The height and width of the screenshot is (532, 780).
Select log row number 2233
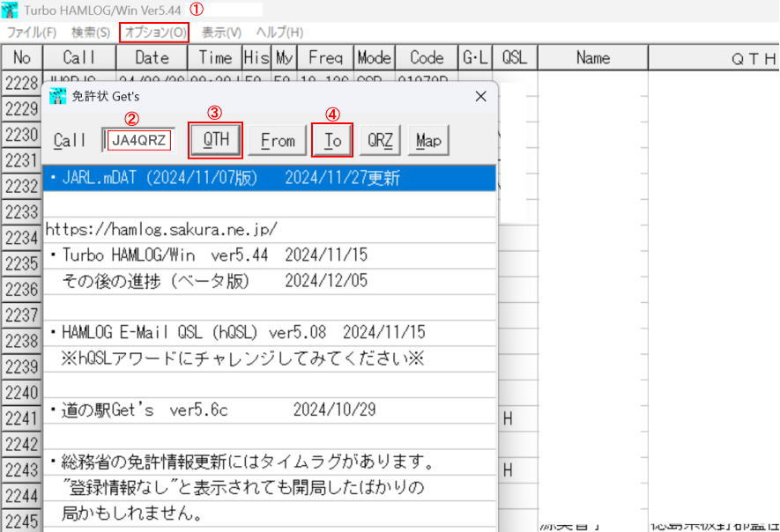(22, 212)
